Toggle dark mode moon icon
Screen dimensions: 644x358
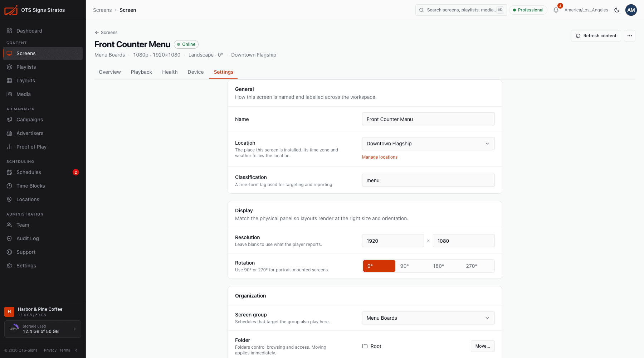tap(617, 10)
